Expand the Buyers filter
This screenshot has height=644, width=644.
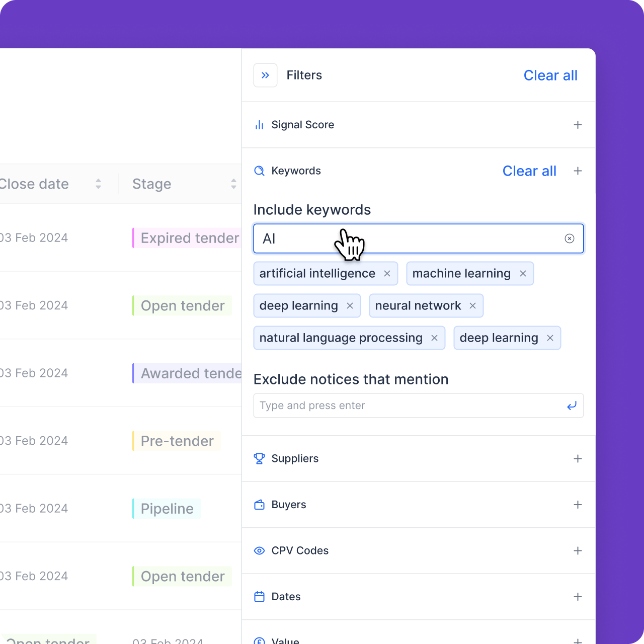pyautogui.click(x=578, y=505)
